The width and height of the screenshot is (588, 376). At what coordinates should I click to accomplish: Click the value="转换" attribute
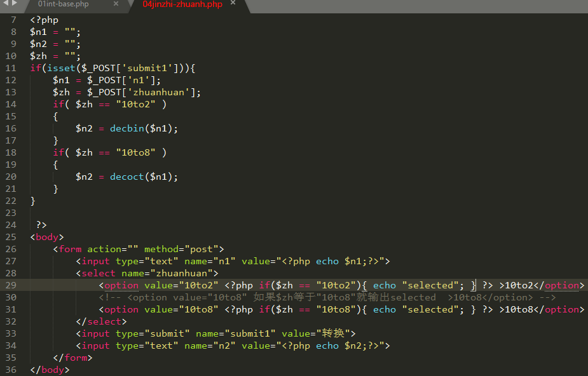tap(316, 333)
